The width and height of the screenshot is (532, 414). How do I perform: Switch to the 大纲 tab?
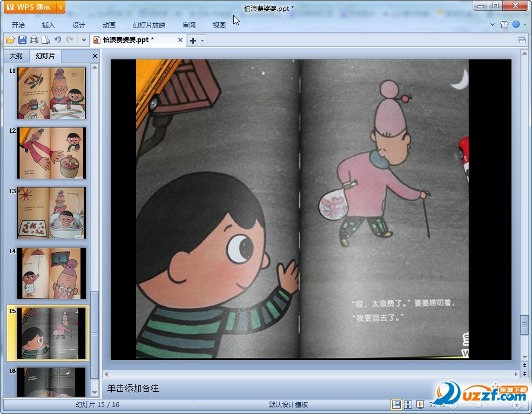(x=16, y=56)
